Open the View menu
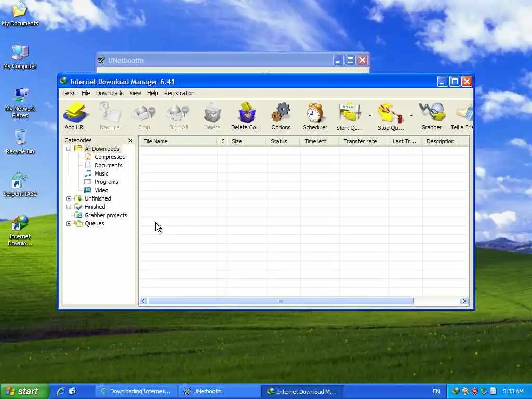532x399 pixels. 135,93
